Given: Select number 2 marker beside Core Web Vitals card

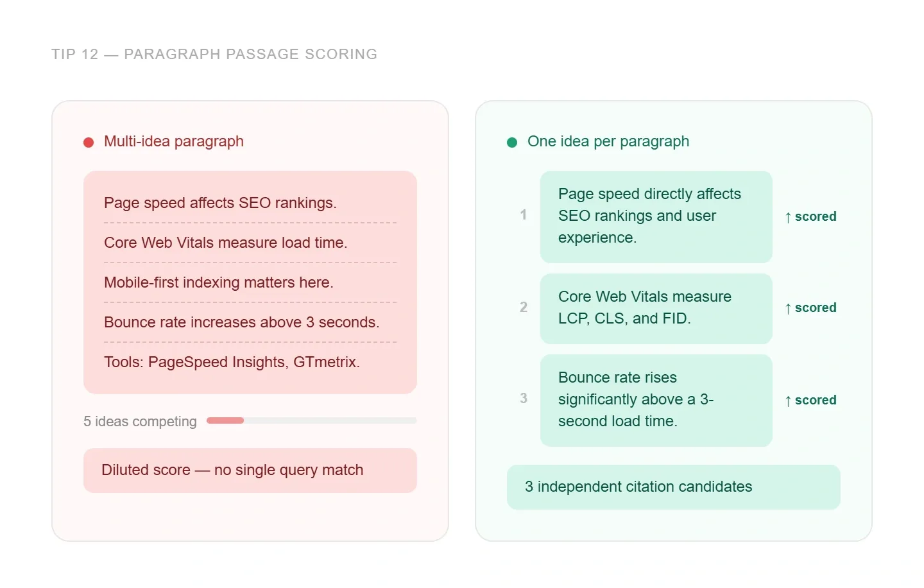Looking at the screenshot, I should click(x=524, y=307).
